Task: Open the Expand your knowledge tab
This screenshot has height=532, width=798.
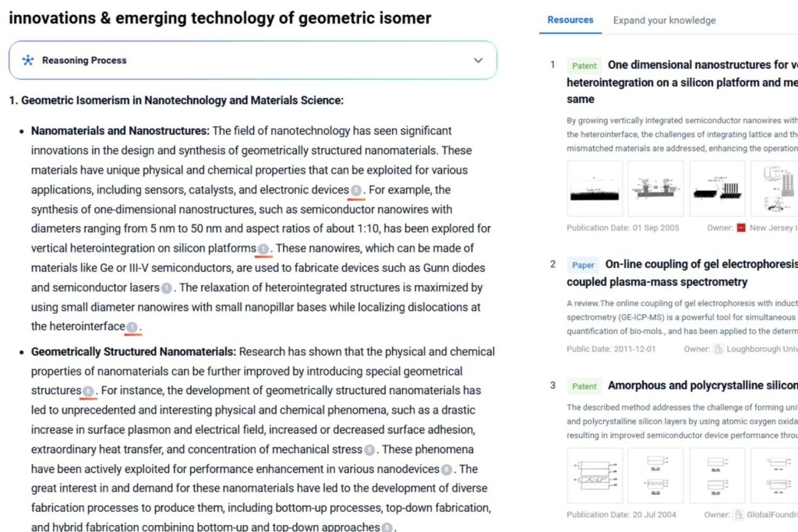Action: click(x=664, y=20)
